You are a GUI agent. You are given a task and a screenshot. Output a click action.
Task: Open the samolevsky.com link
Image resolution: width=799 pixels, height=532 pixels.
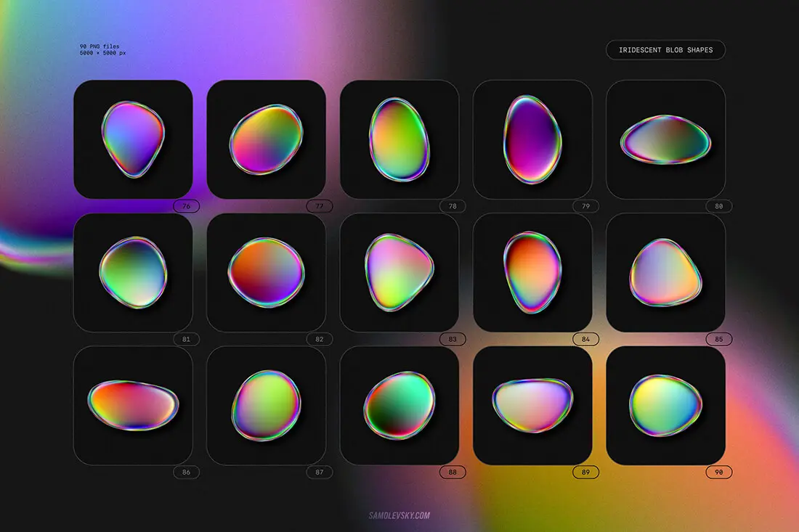399,515
